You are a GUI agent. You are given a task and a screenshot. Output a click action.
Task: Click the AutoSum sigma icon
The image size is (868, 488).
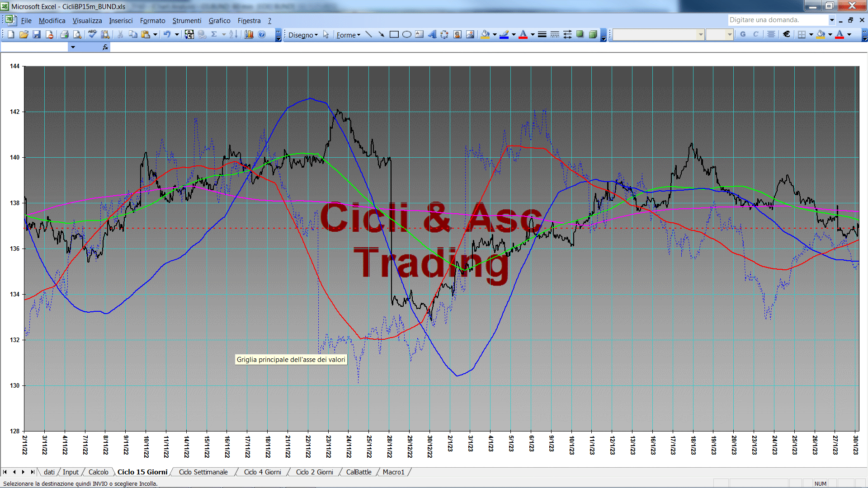214,34
